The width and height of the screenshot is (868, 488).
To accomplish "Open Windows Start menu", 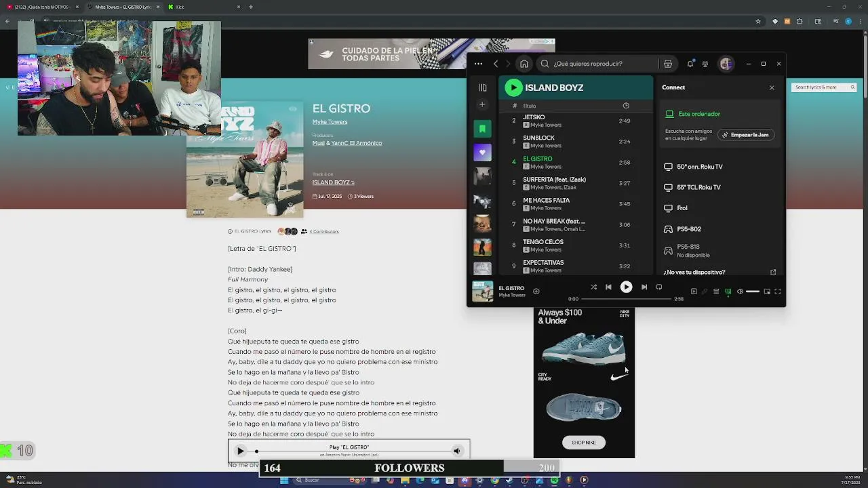I will click(284, 481).
